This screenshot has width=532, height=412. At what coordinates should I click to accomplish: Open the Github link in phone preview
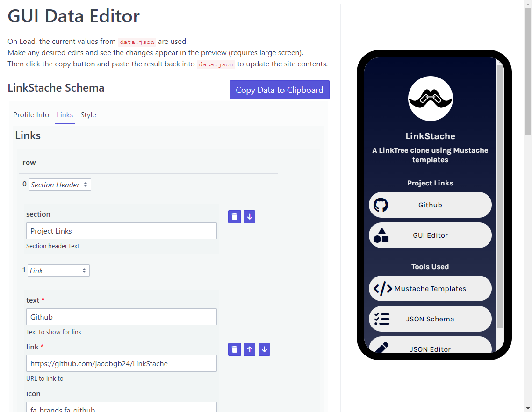point(430,205)
